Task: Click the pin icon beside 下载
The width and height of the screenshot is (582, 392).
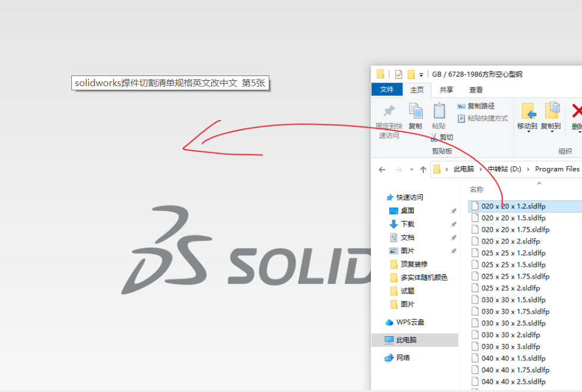Action: pos(454,225)
